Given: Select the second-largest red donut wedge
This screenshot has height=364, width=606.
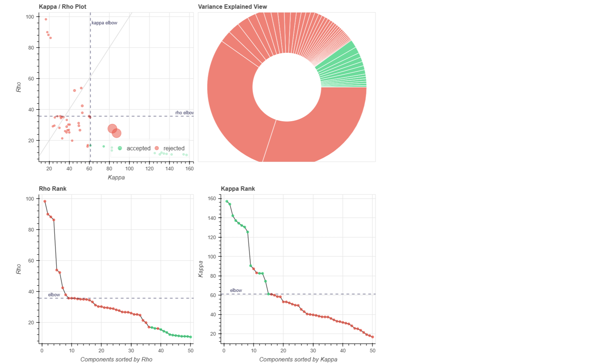Looking at the screenshot, I should [x=233, y=106].
